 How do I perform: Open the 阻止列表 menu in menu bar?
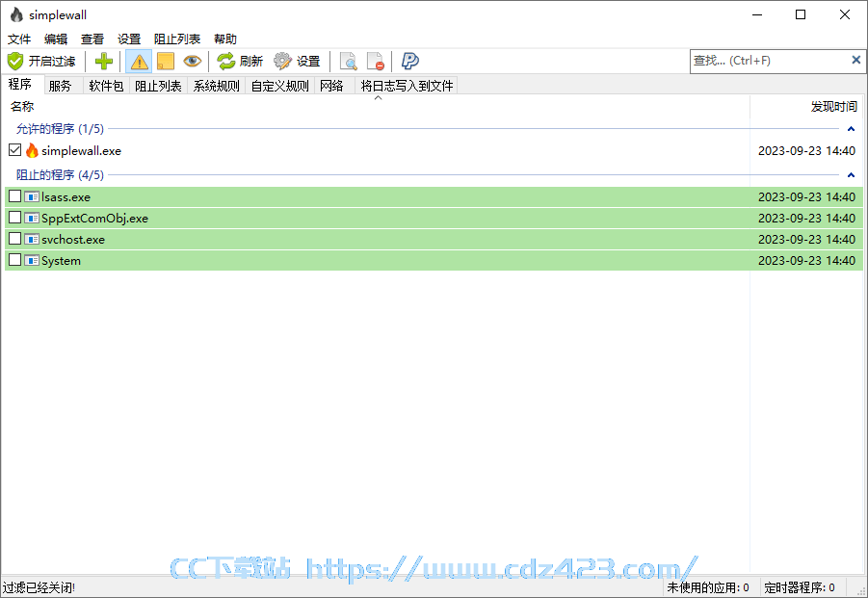tap(177, 39)
